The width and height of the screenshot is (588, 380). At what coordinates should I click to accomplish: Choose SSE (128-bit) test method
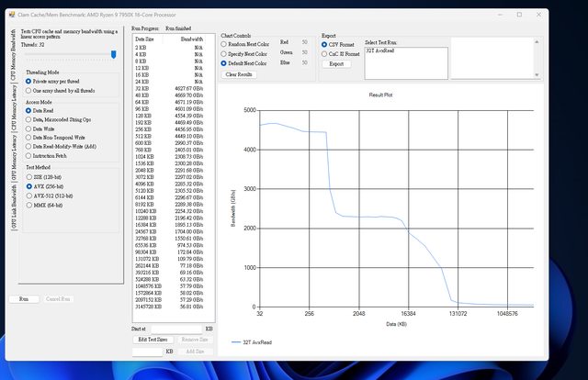tap(28, 176)
